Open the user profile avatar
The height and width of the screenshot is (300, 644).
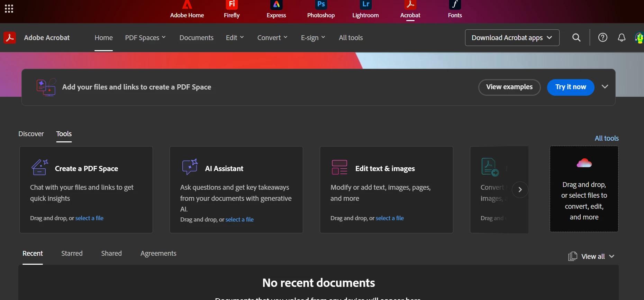click(640, 38)
